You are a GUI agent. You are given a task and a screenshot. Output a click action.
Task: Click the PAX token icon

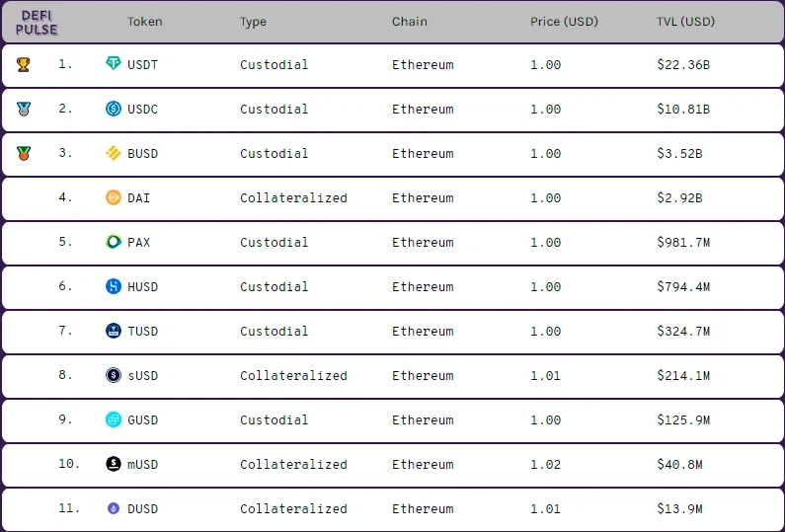[114, 242]
